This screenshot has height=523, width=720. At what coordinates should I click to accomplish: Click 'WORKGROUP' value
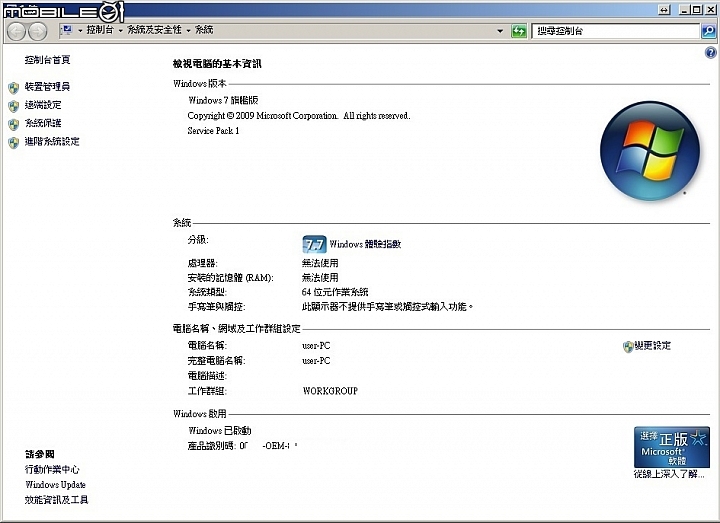[x=330, y=391]
